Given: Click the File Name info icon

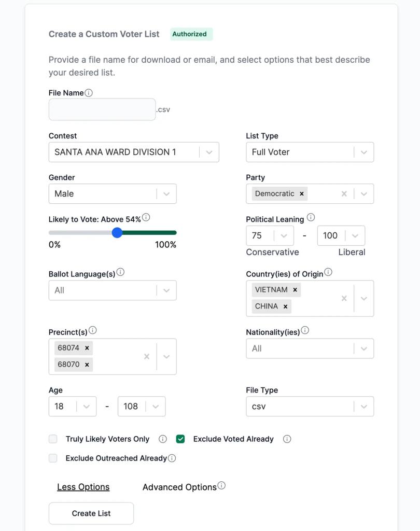Looking at the screenshot, I should 88,93.
